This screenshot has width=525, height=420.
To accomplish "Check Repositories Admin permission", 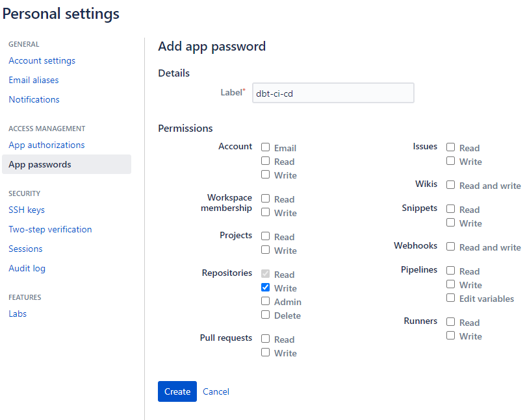I will coord(265,301).
